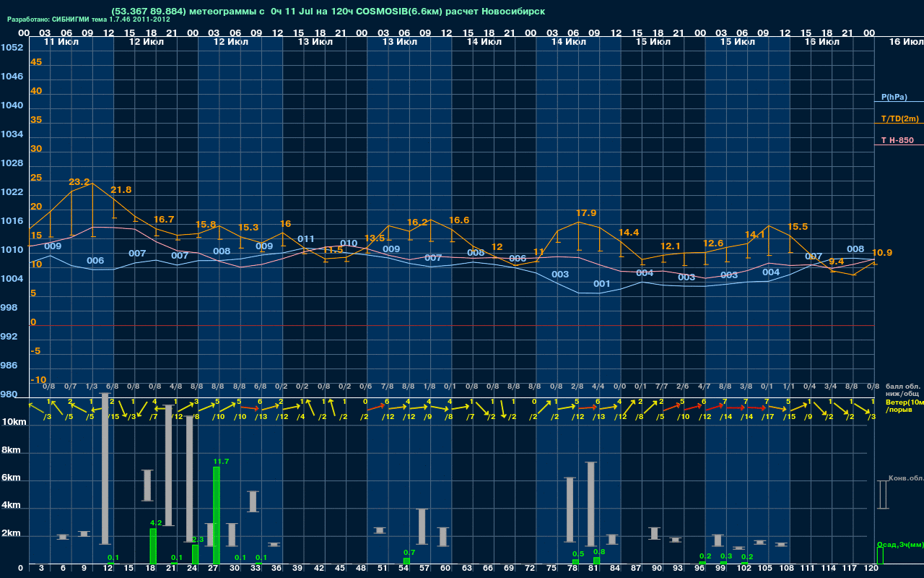Click the 010 pressure label
Screen dimensions: 924x578
(349, 243)
